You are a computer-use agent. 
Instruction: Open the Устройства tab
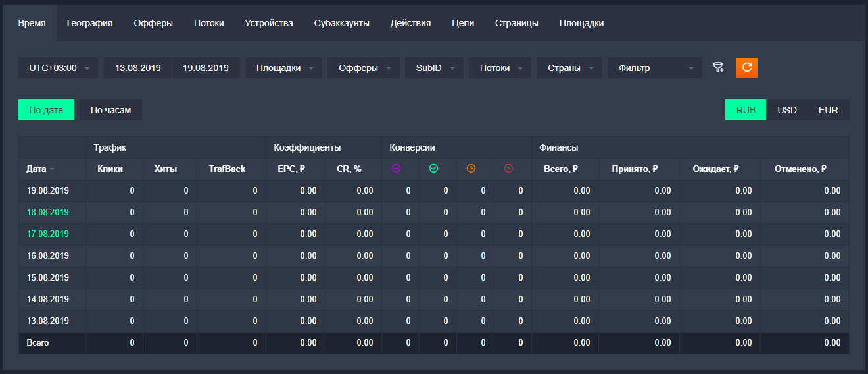[x=268, y=23]
